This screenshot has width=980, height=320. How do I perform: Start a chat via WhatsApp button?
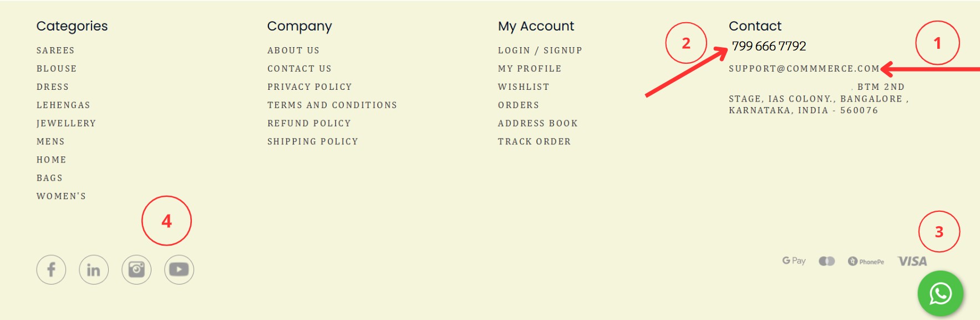click(941, 293)
